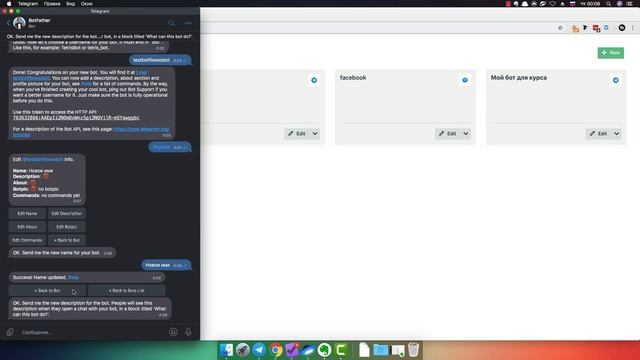
Task: Open the Chrome three-dot menu
Action: tap(633, 28)
